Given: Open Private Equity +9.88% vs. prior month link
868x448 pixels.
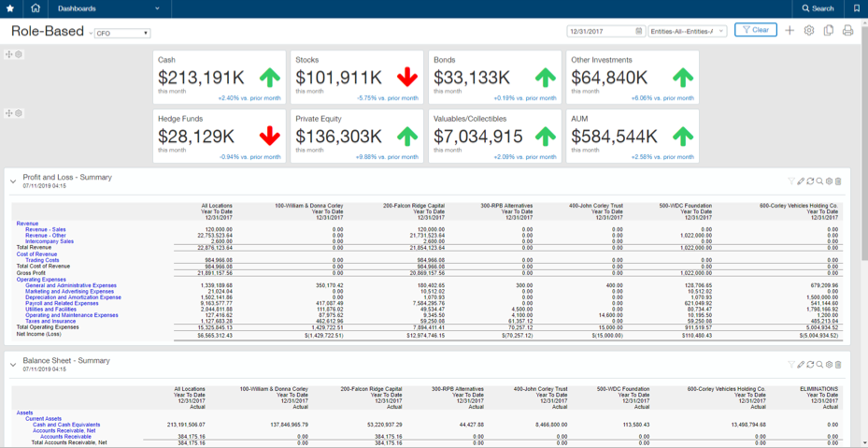Looking at the screenshot, I should click(x=387, y=157).
